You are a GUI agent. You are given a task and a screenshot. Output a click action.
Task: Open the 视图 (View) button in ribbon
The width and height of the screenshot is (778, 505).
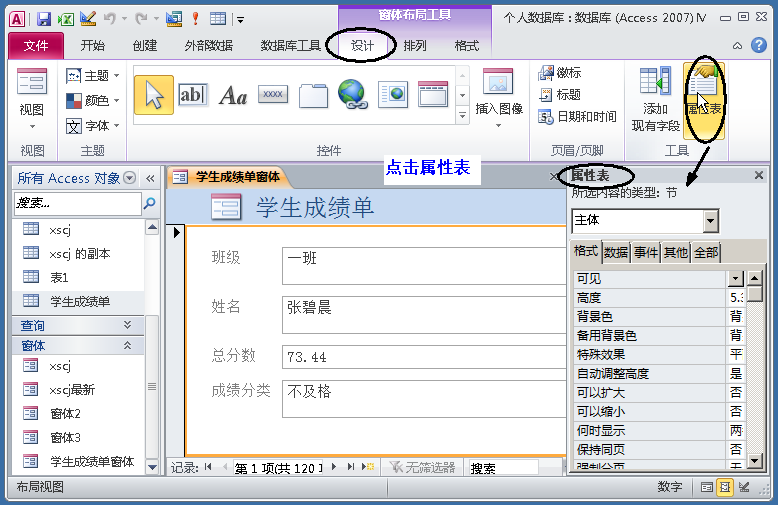pos(32,99)
